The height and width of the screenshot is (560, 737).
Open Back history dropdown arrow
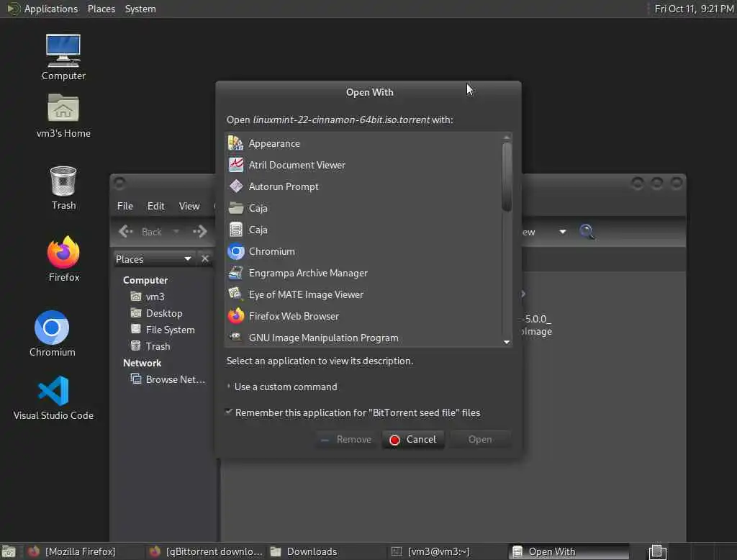pos(176,231)
